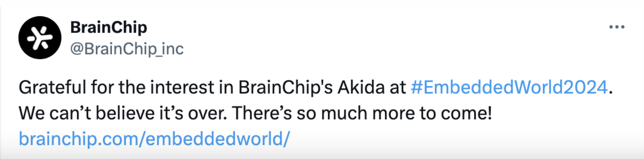The width and height of the screenshot is (644, 159).
Task: Click the sentence 'We can't believe it's over'
Action: pos(123,113)
